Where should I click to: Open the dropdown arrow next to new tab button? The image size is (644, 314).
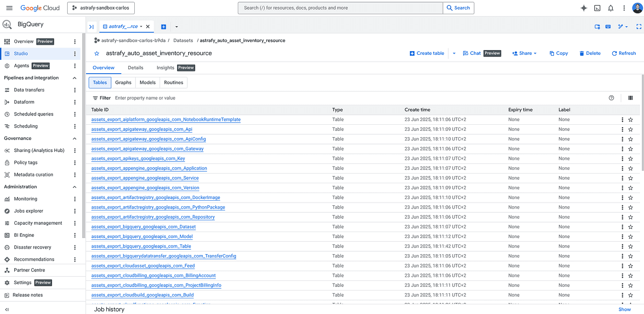point(177,27)
